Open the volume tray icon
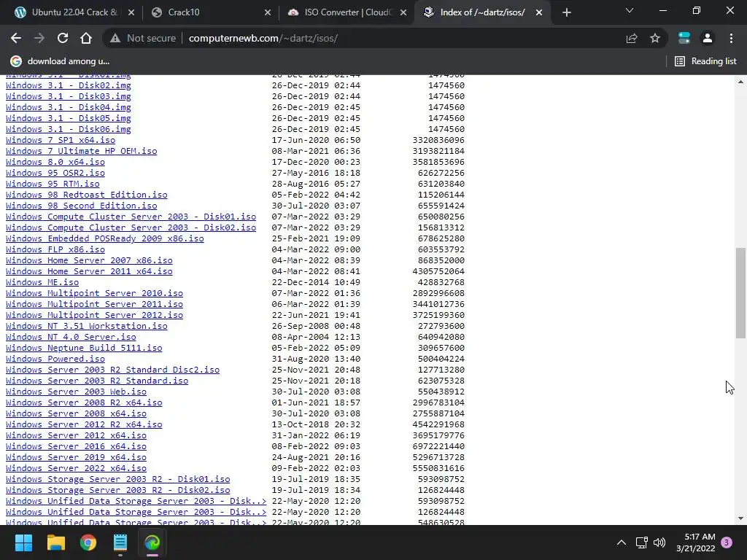This screenshot has height=560, width=747. 659,542
